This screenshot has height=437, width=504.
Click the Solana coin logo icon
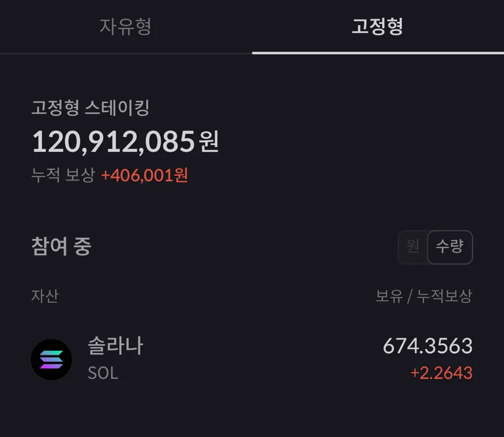(51, 360)
